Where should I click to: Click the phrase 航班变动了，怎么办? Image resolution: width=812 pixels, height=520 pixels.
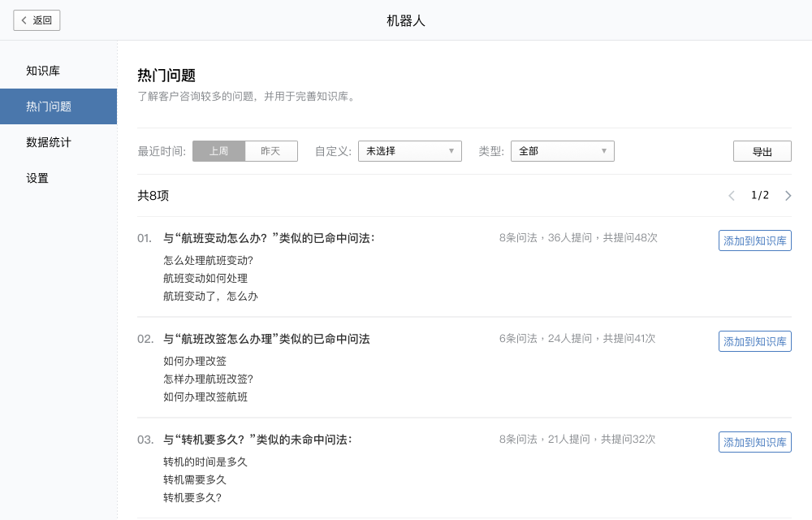pos(210,297)
